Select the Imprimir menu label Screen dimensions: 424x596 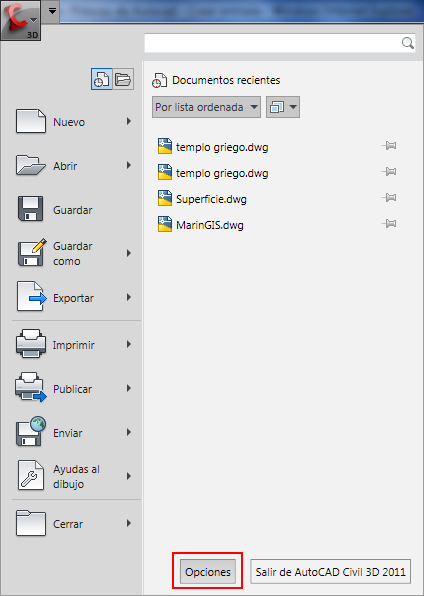pyautogui.click(x=73, y=345)
